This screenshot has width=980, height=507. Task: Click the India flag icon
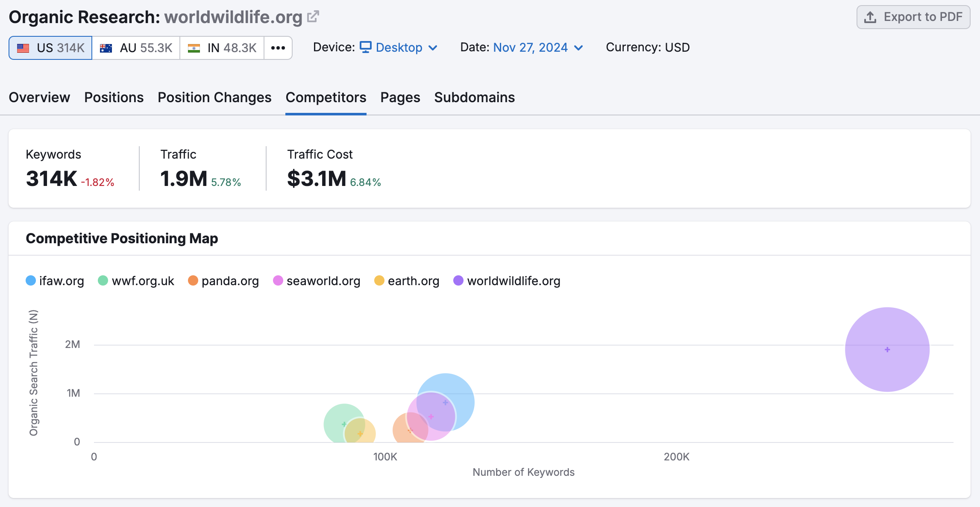tap(194, 48)
